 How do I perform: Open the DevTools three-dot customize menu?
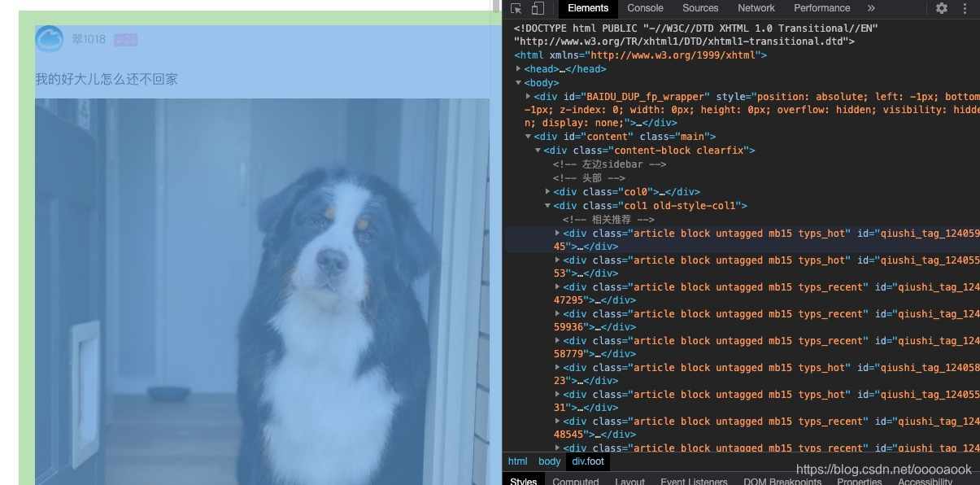pos(965,8)
